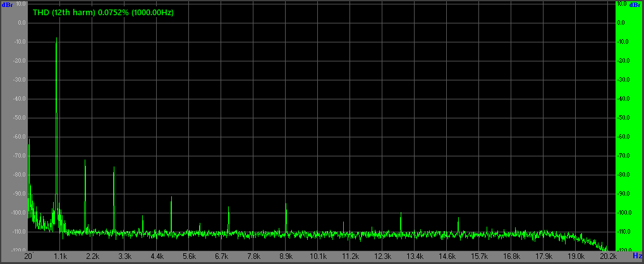Click the THD 12th harmonic readout text
This screenshot has width=644, height=264.
[x=102, y=12]
